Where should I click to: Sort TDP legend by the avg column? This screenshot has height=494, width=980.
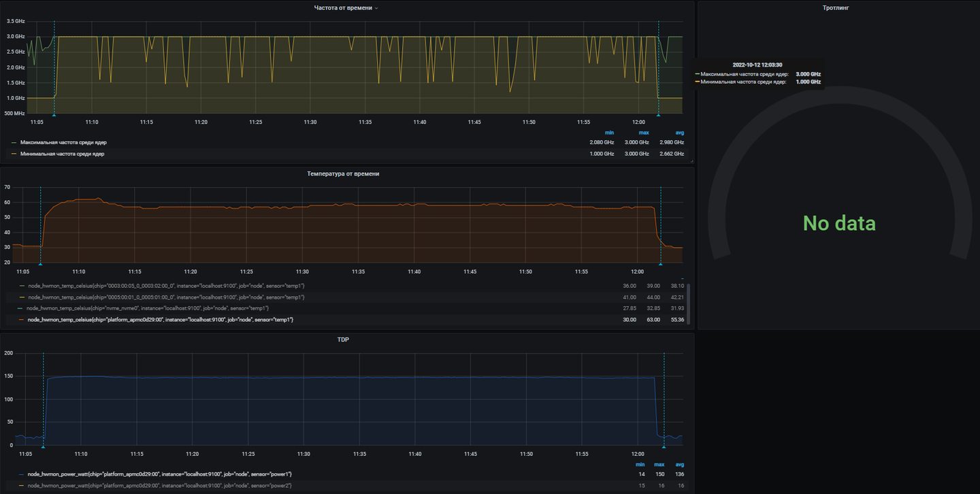tap(679, 464)
